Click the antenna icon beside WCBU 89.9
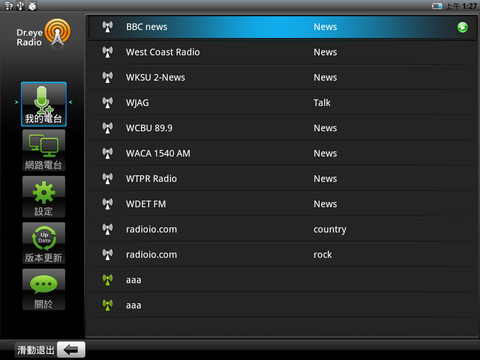Viewport: 480px width, 360px height. click(107, 128)
